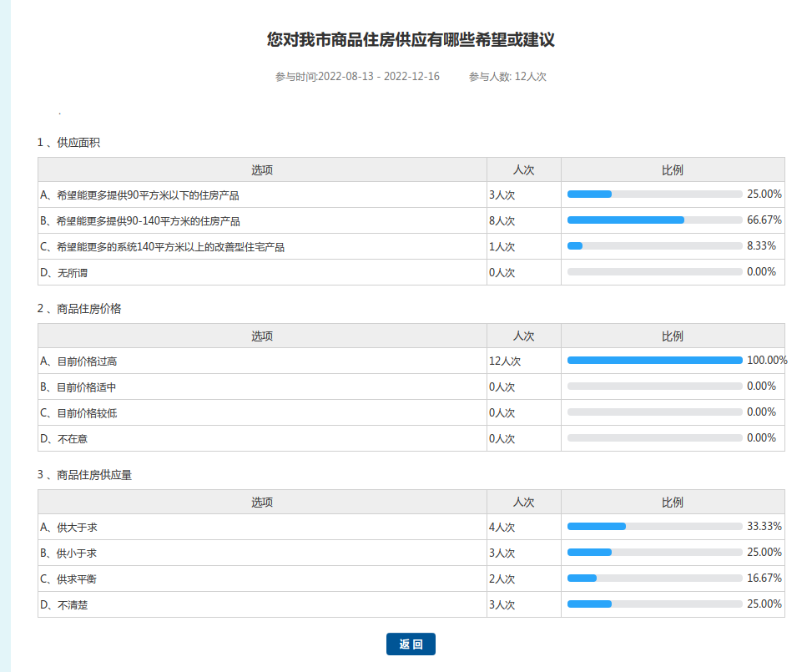Click the 返回 button
Screen dimensions: 812x672
pyautogui.click(x=411, y=644)
